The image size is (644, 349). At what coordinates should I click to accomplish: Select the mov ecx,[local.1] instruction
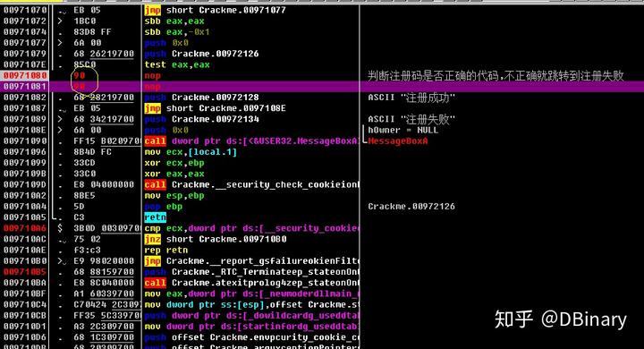coord(191,152)
